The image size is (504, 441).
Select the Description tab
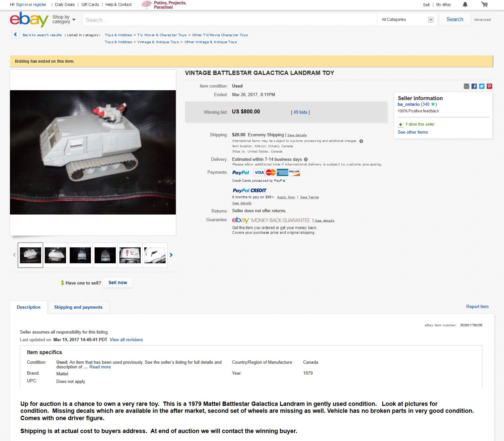coord(29,307)
